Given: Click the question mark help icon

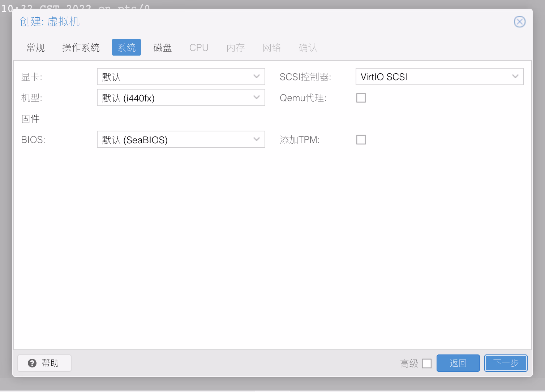Looking at the screenshot, I should (32, 363).
